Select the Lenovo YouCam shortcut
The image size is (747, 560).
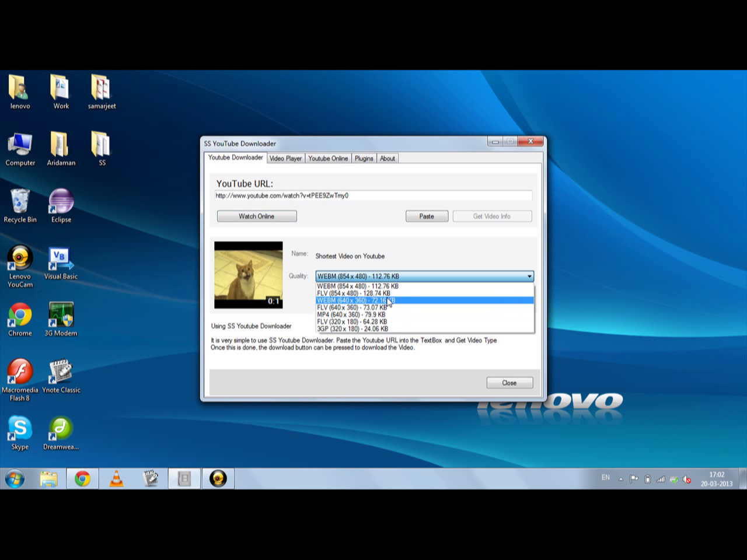point(20,266)
